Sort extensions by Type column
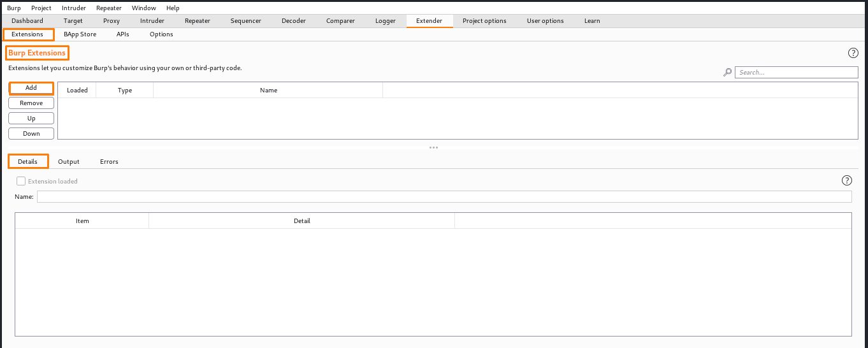Screen dimensions: 868x348 tap(125, 91)
